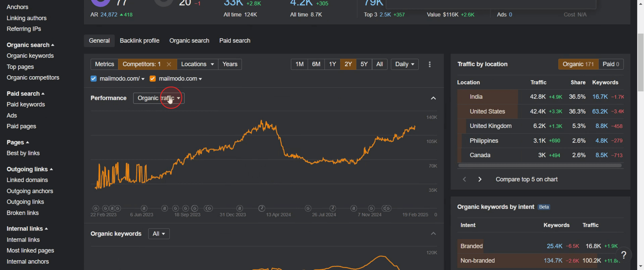Go to next Traffic by location page

pyautogui.click(x=480, y=179)
